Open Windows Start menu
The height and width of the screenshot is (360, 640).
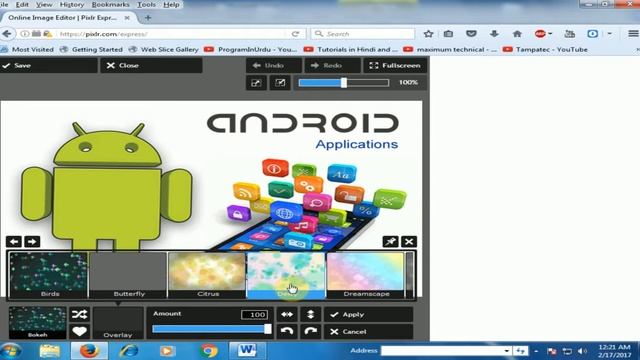click(x=11, y=351)
